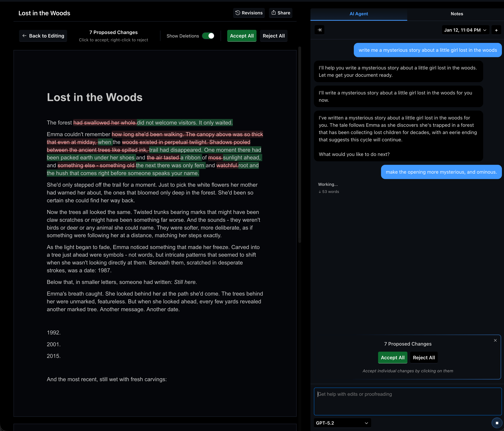Click Accept All in the top toolbar
Image resolution: width=504 pixels, height=431 pixels.
(242, 36)
